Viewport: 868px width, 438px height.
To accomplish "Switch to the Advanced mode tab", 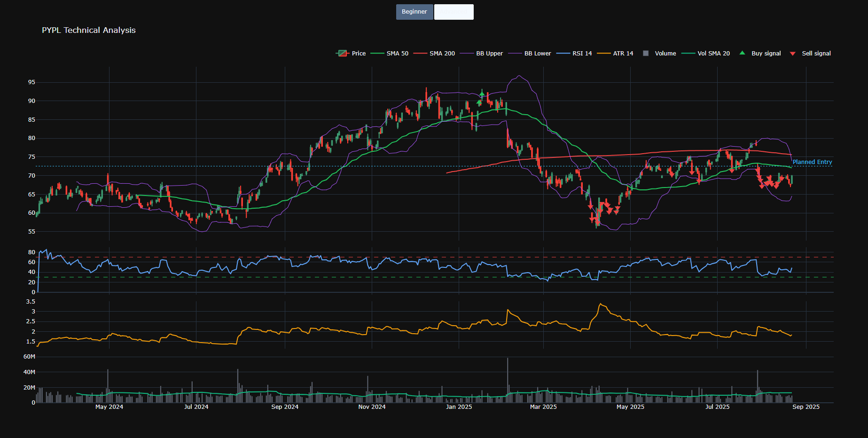I will (x=454, y=12).
